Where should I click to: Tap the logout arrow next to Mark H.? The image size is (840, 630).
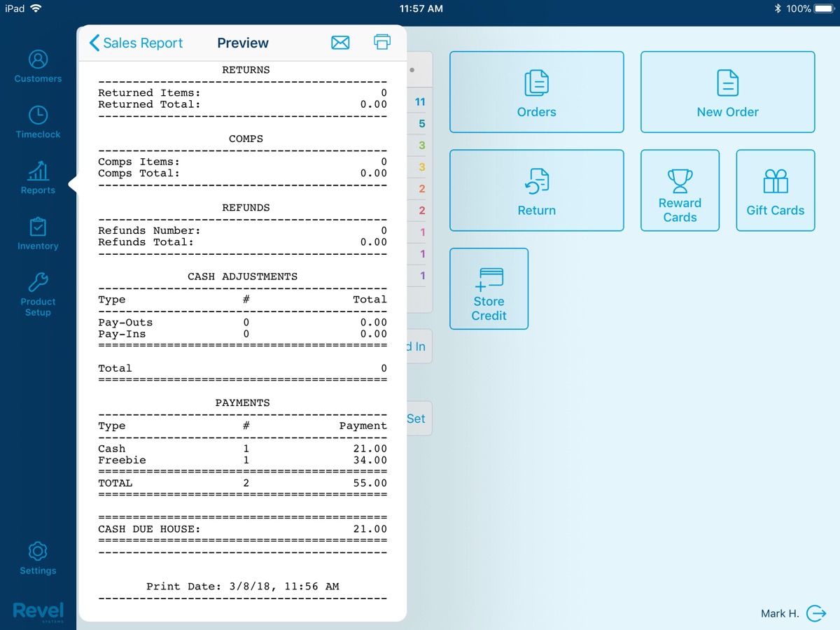click(816, 613)
